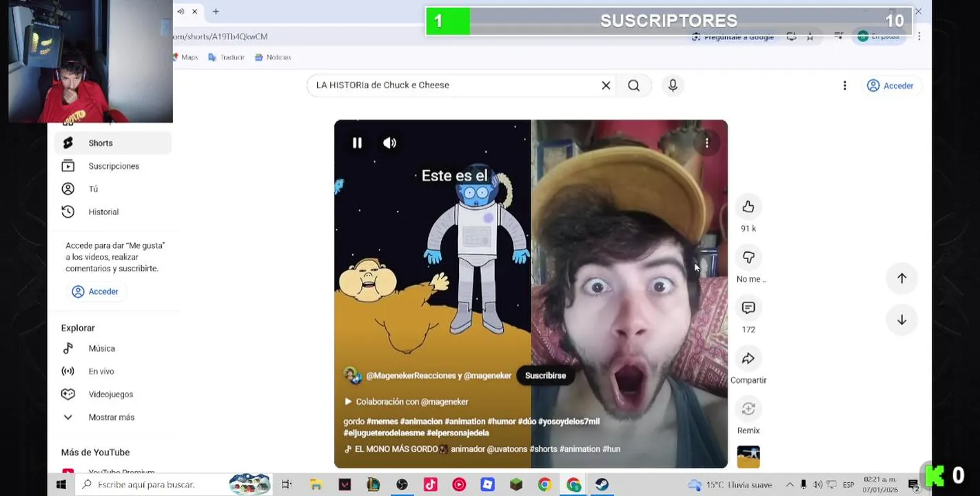Click the Windows taskbar search box
Image resolution: width=980 pixels, height=496 pixels.
[172, 485]
